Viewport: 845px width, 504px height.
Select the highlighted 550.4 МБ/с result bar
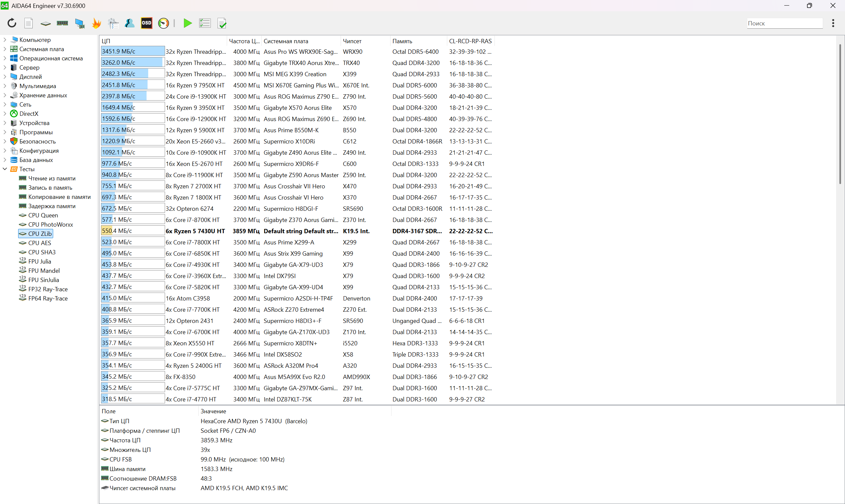click(132, 231)
